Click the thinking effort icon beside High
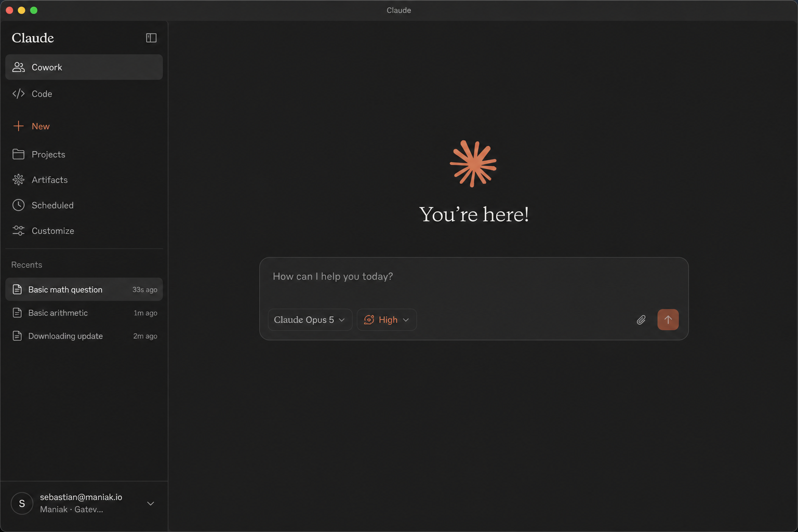 [369, 320]
